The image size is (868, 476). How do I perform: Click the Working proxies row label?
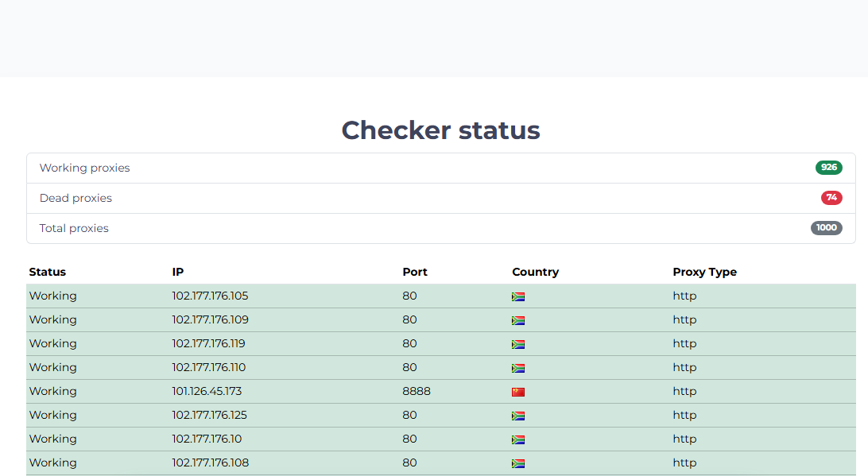coord(84,168)
